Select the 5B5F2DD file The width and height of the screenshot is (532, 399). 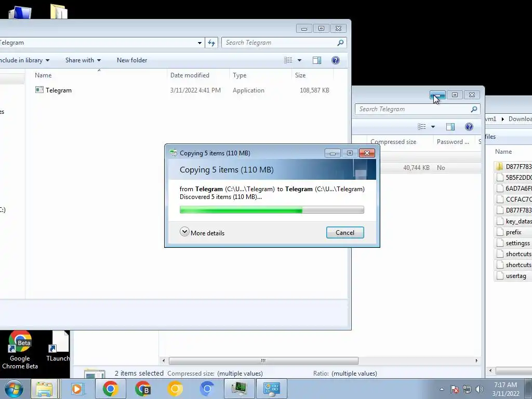coord(513,177)
